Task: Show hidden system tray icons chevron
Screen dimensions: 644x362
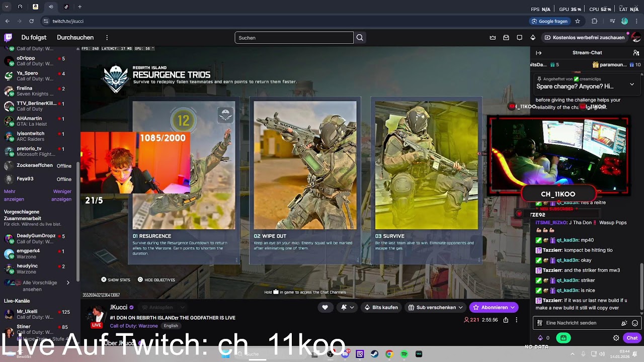Action: pos(572,354)
